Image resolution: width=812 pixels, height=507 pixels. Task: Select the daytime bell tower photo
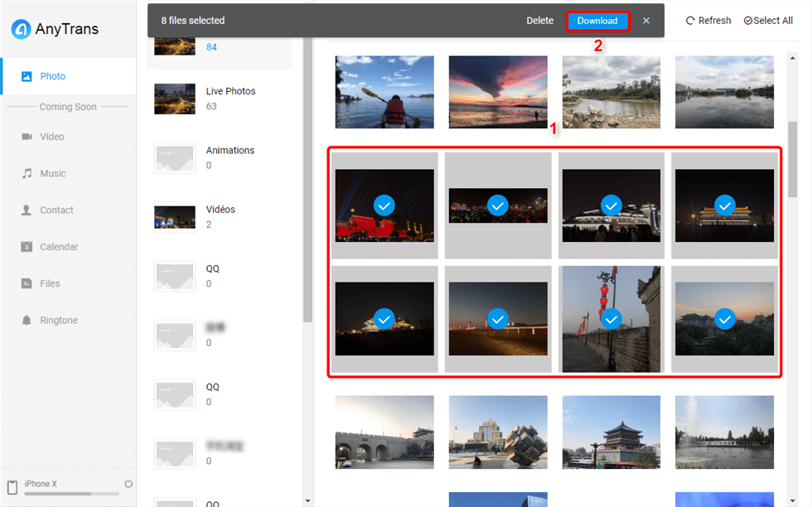click(611, 432)
